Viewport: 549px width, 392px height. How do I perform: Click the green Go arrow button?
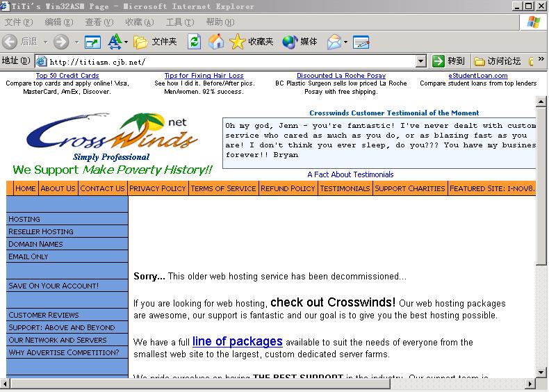439,61
